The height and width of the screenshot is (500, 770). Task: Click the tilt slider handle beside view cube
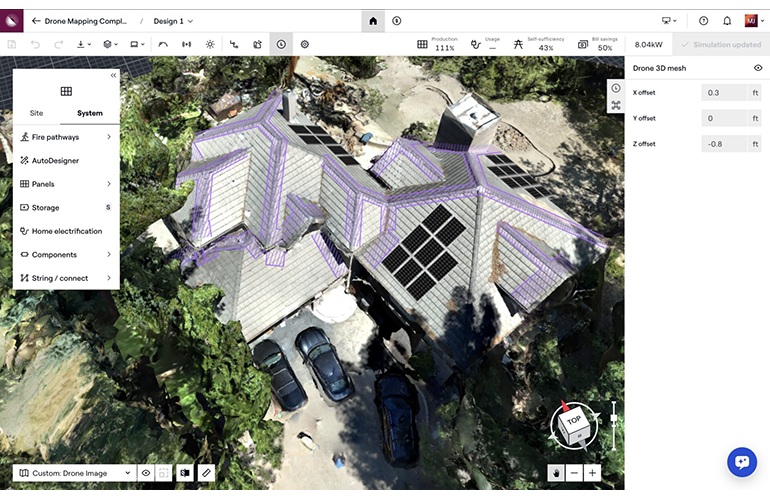[614, 418]
